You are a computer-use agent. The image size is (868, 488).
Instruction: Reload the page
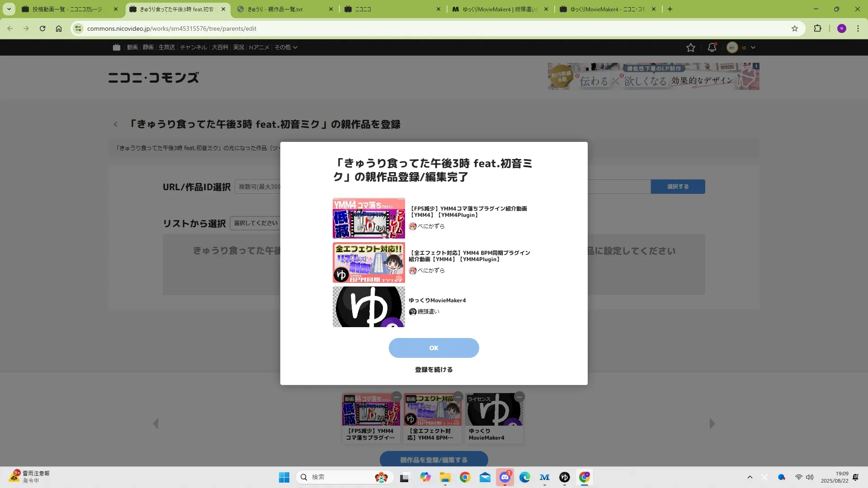[x=42, y=28]
